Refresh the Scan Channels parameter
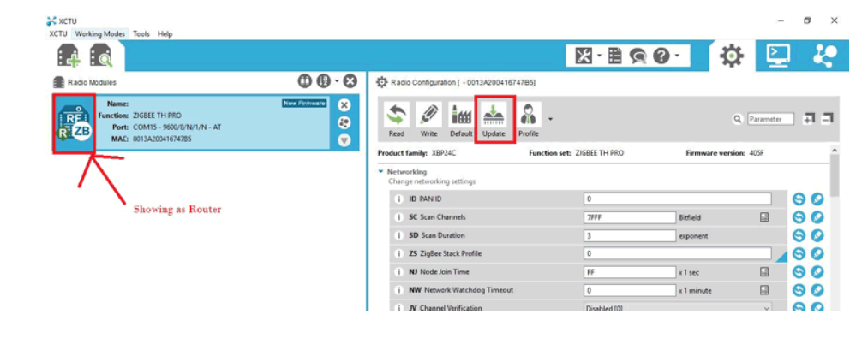Viewport: 868px width, 338px height. 799,217
